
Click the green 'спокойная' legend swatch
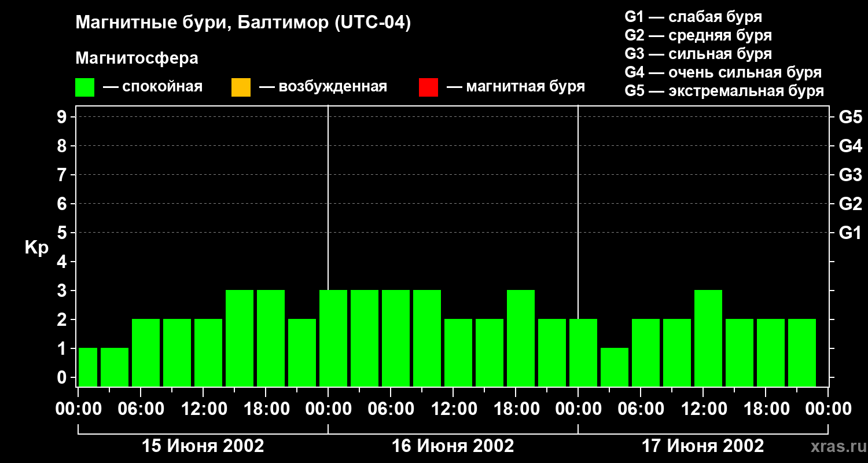[x=85, y=87]
